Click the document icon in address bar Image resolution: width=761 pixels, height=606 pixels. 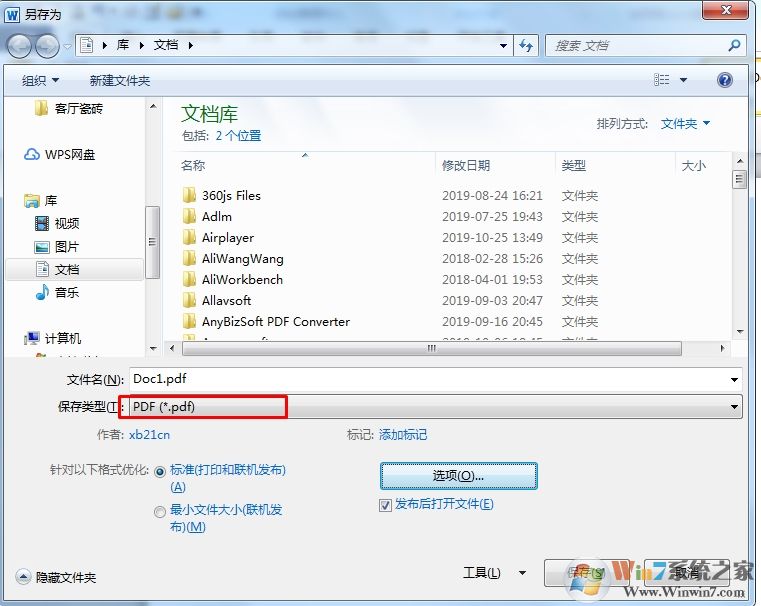86,45
